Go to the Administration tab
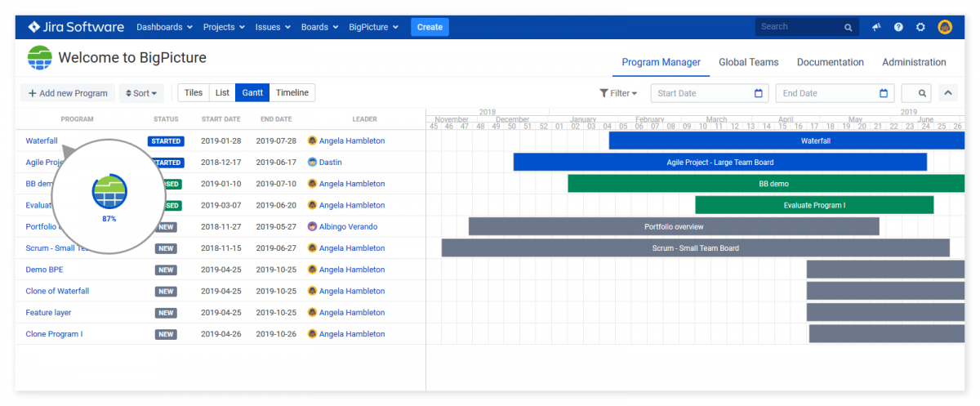 pos(914,62)
